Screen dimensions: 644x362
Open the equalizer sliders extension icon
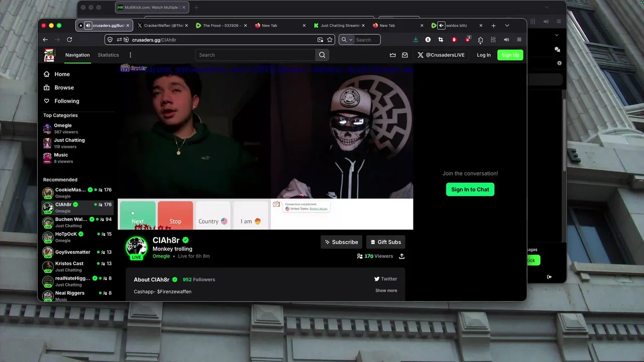click(x=493, y=40)
